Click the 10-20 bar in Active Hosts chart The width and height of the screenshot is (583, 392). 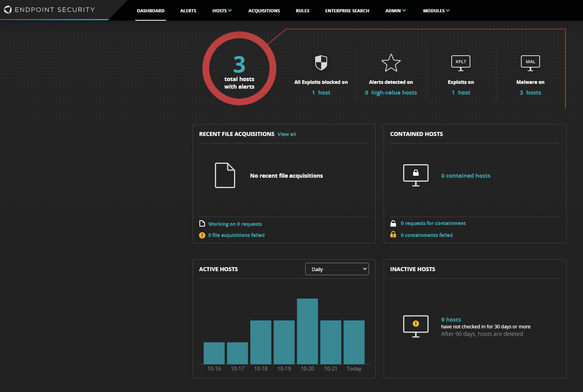click(x=307, y=331)
